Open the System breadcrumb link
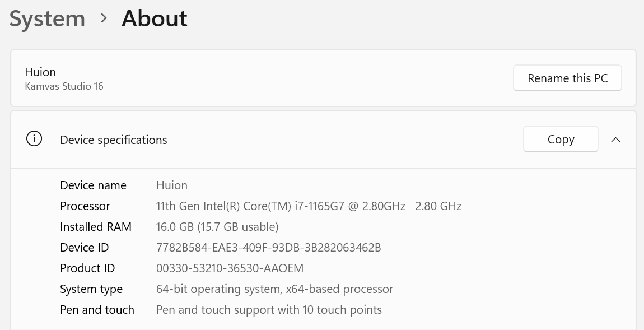Viewport: 644px width, 330px height. 47,18
